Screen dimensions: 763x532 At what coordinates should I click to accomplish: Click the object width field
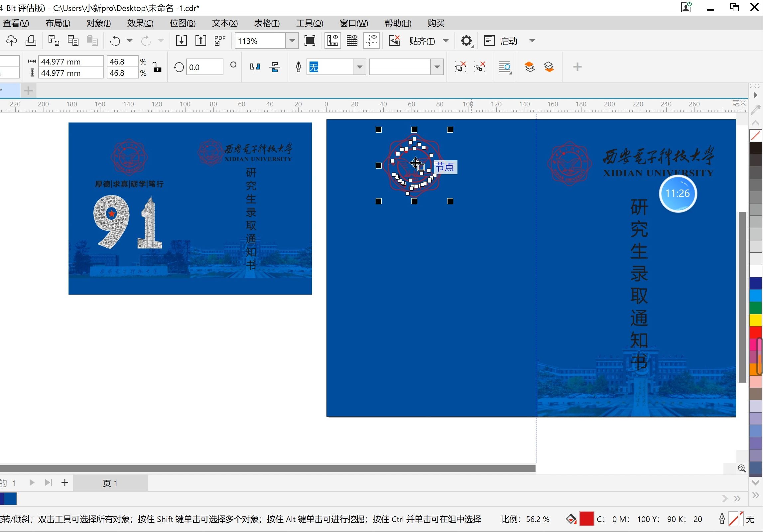point(71,62)
